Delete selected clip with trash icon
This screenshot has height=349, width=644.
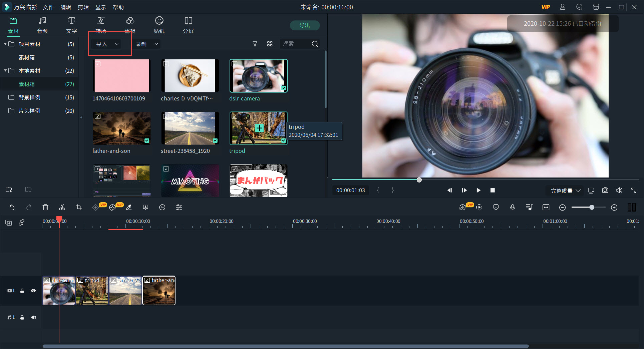point(45,207)
